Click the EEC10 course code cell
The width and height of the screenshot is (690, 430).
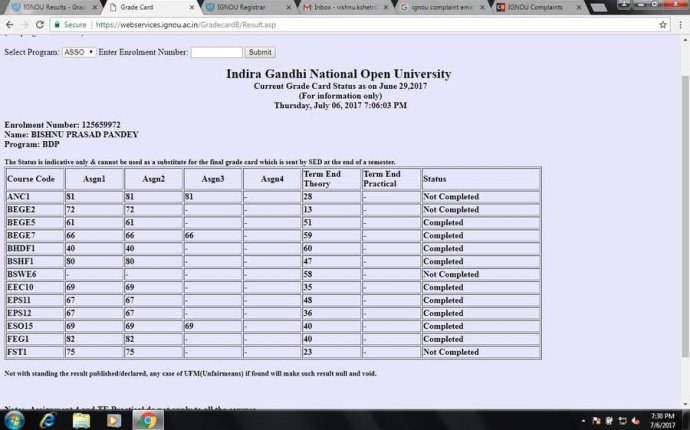pos(35,287)
